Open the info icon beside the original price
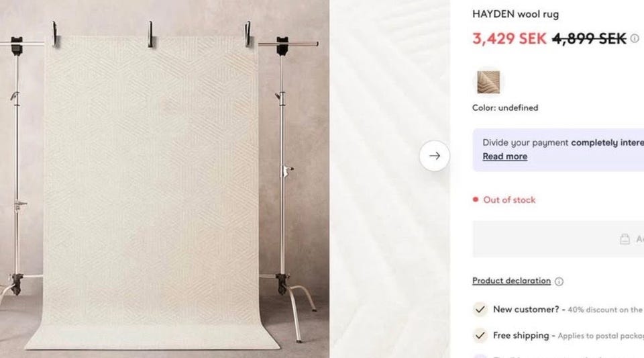 point(635,38)
